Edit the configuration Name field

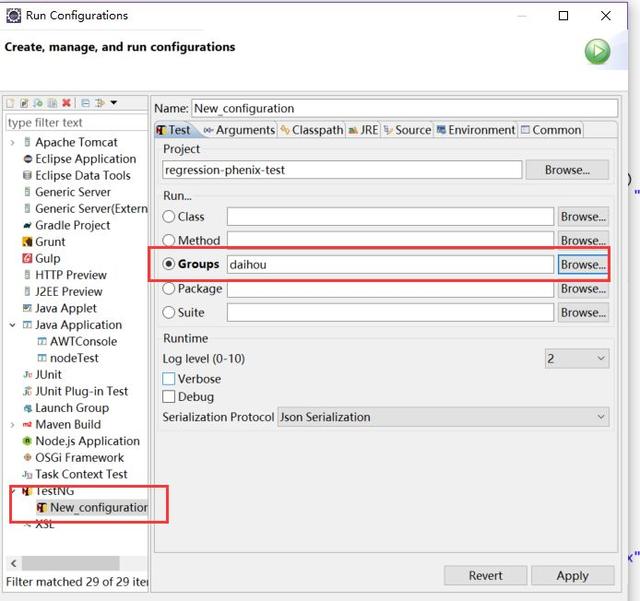click(404, 109)
